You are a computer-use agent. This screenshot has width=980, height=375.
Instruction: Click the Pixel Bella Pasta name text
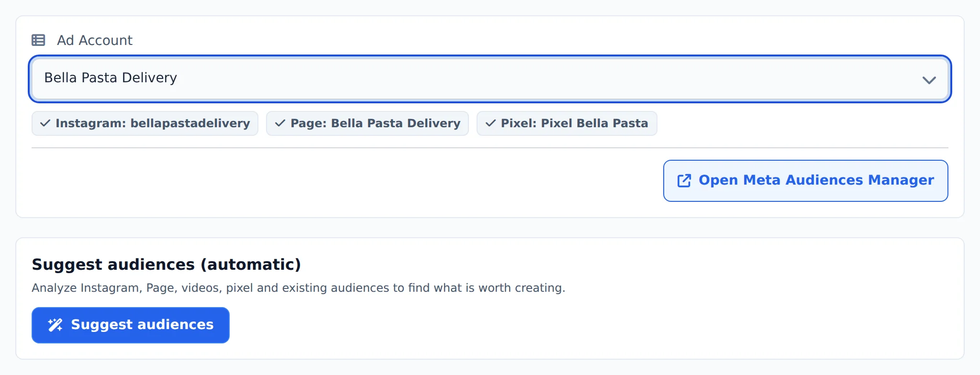point(594,123)
